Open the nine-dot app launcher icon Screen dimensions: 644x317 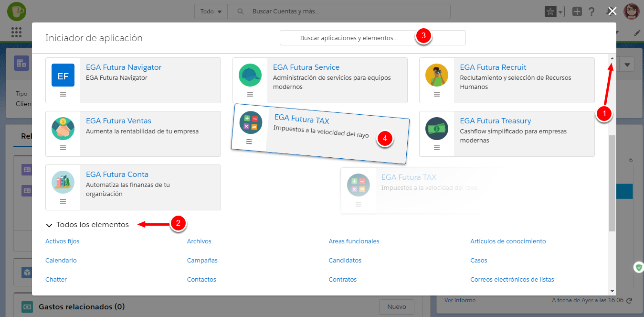point(17,33)
